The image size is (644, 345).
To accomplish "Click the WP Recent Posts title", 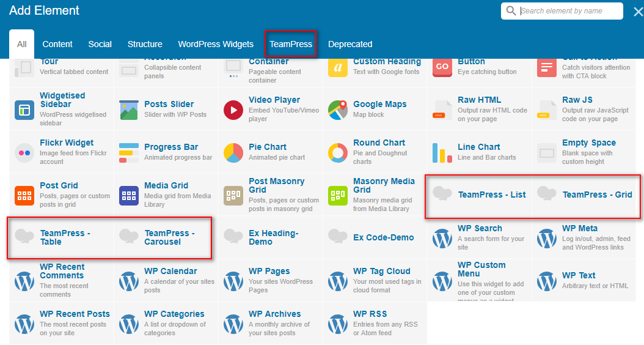I will (x=75, y=314).
